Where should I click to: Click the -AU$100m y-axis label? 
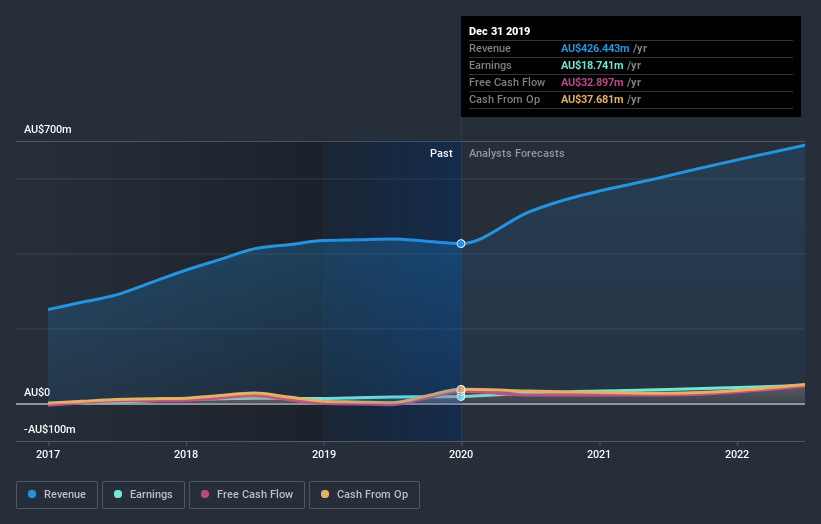(50, 429)
